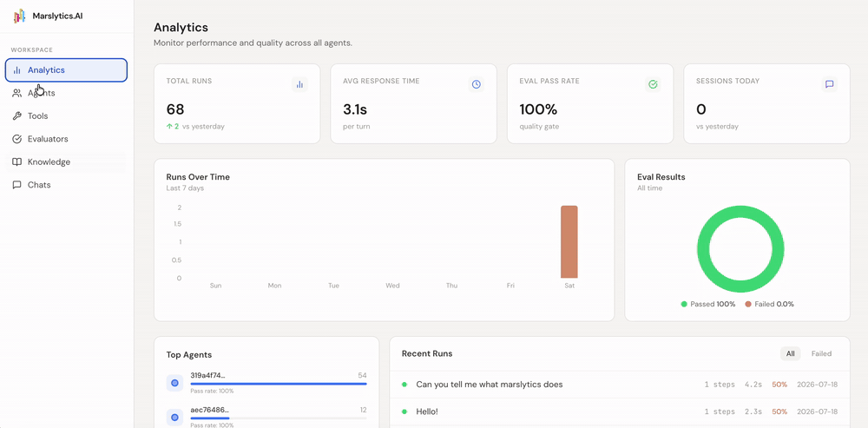Navigate to Evaluators
This screenshot has width=868, height=428.
click(67, 139)
